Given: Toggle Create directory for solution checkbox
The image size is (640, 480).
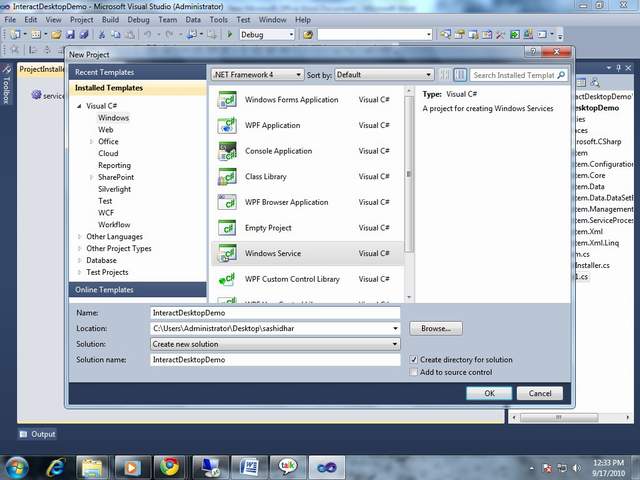Looking at the screenshot, I should click(x=413, y=360).
